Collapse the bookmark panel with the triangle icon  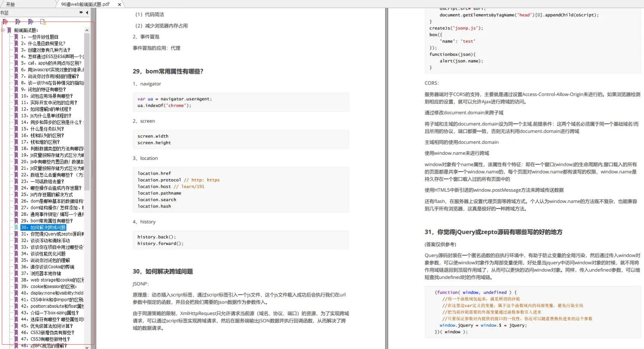[x=87, y=12]
